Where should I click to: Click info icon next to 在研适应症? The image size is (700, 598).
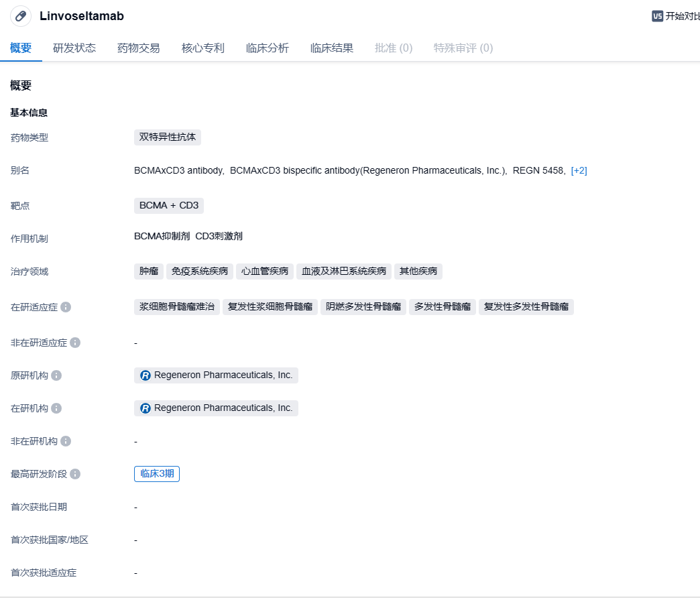pos(66,307)
